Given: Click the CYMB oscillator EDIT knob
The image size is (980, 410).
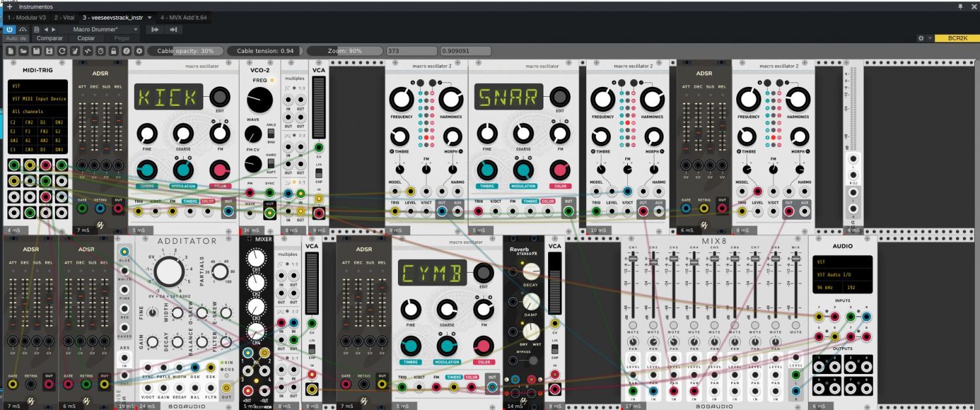Looking at the screenshot, I should (483, 274).
